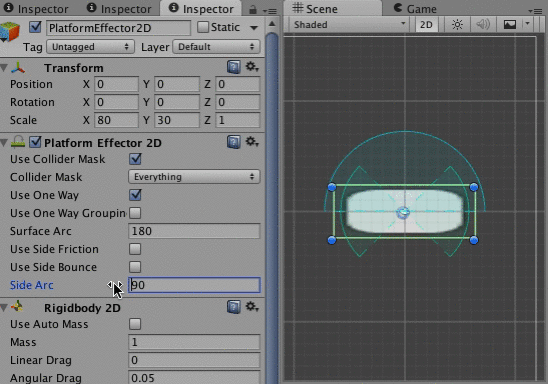Click the Position X field
Screen dimensions: 548x384
point(116,84)
